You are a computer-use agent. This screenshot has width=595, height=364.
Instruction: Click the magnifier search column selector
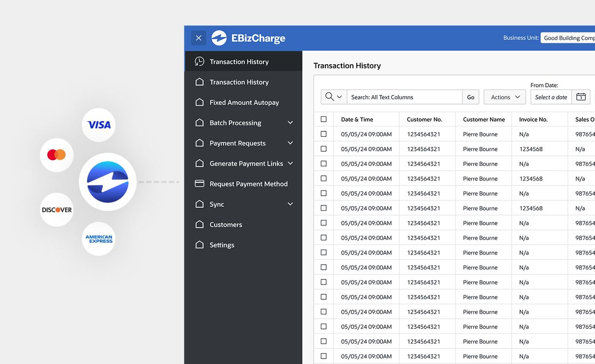pyautogui.click(x=334, y=97)
